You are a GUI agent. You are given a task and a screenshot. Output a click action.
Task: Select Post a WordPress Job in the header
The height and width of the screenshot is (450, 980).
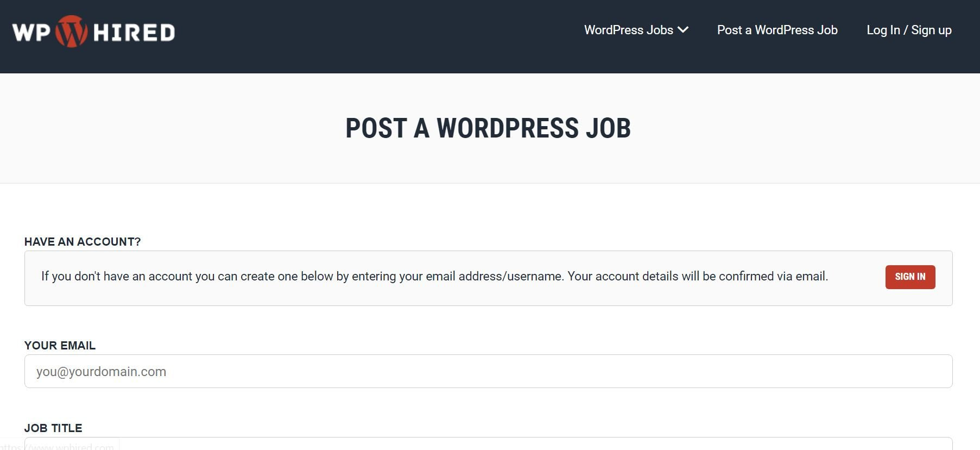tap(776, 30)
